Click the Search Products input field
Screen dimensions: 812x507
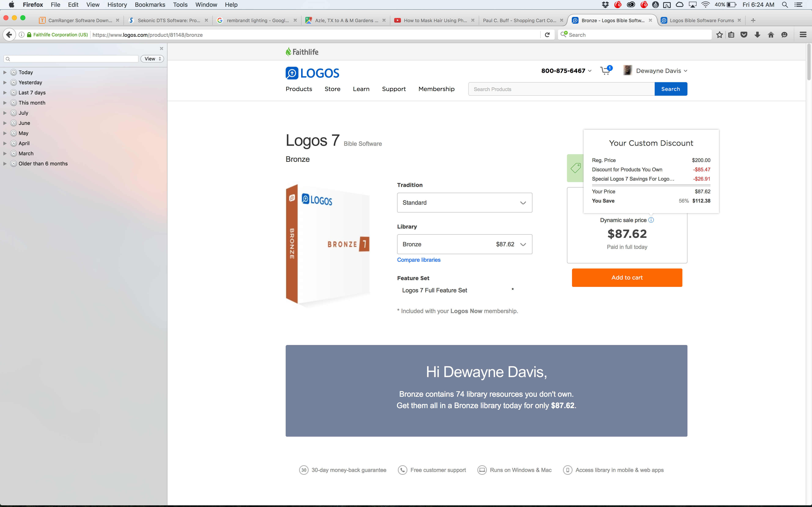click(x=561, y=89)
